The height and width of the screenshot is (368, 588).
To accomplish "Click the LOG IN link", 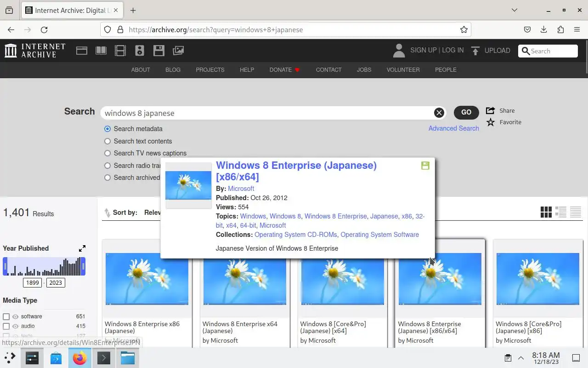I will [x=452, y=50].
